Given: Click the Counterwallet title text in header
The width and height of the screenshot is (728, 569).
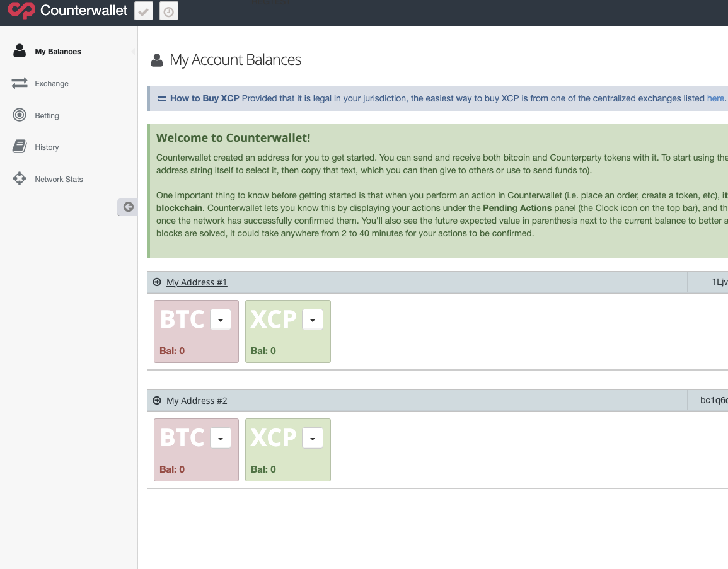Looking at the screenshot, I should click(x=84, y=10).
